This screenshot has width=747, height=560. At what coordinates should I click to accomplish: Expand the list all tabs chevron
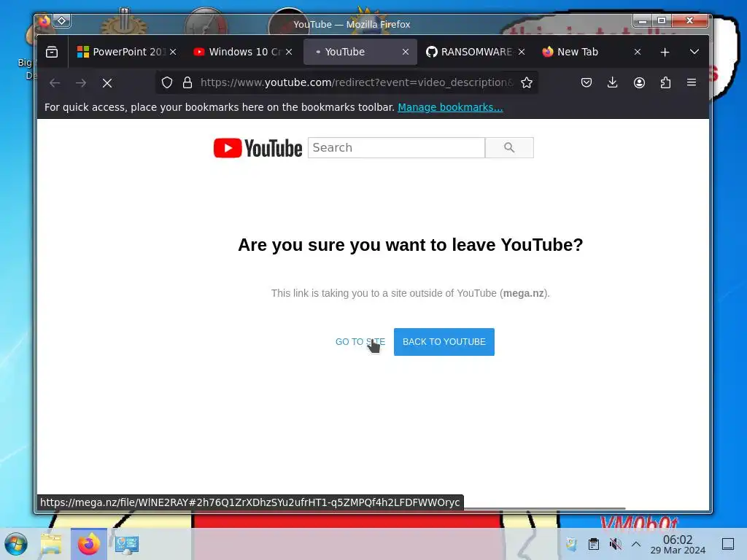[x=694, y=52]
